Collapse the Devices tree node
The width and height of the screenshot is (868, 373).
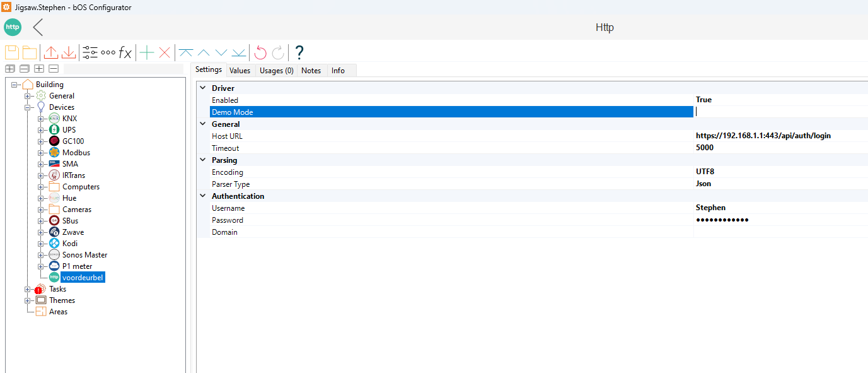click(28, 107)
